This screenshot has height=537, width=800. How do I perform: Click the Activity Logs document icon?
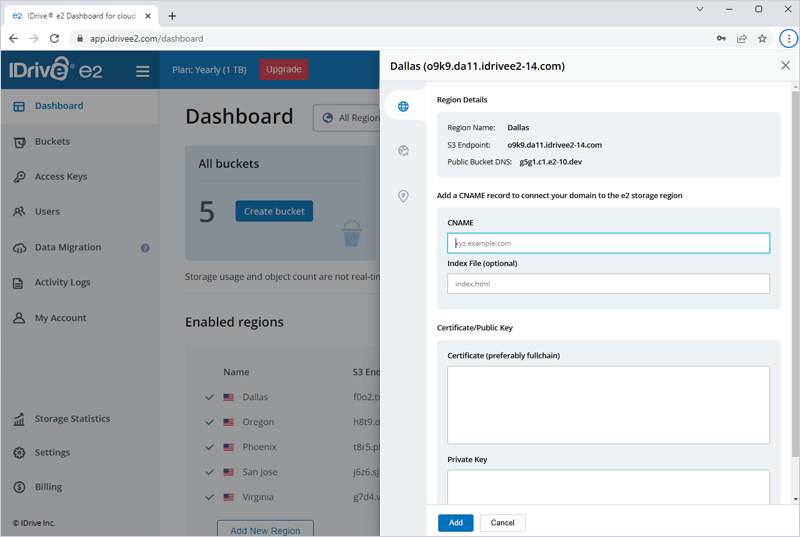[18, 283]
